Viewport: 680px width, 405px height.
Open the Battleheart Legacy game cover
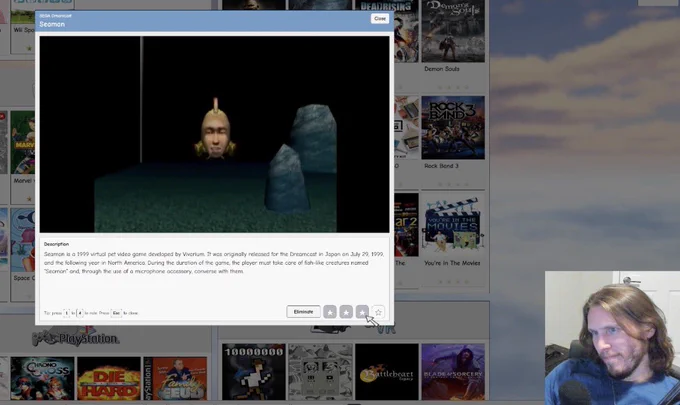386,372
